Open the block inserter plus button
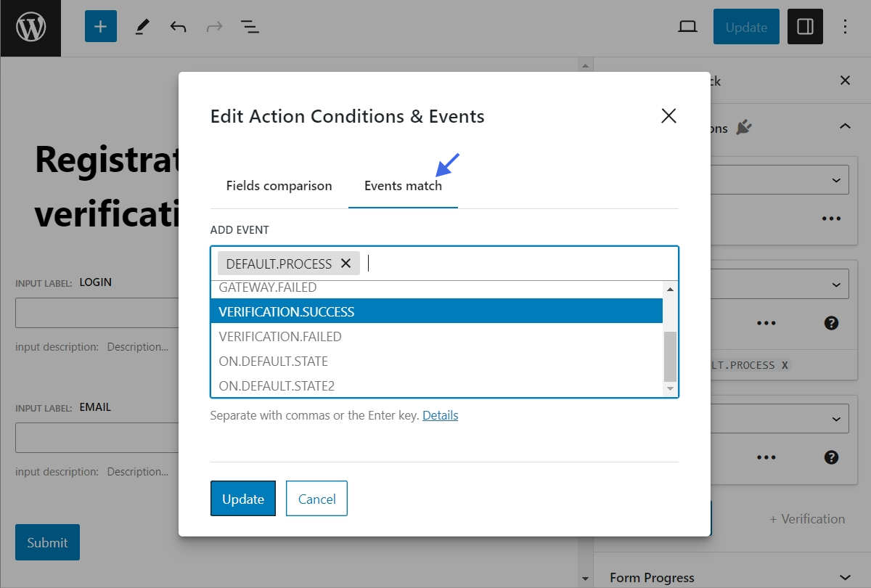Image resolution: width=871 pixels, height=588 pixels. (x=101, y=27)
